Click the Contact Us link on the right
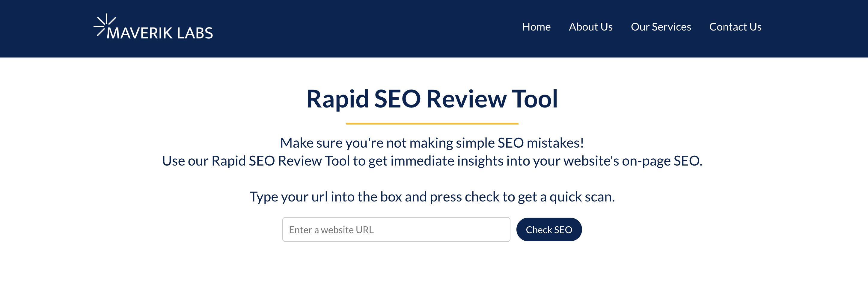This screenshot has width=868, height=282. point(735,27)
